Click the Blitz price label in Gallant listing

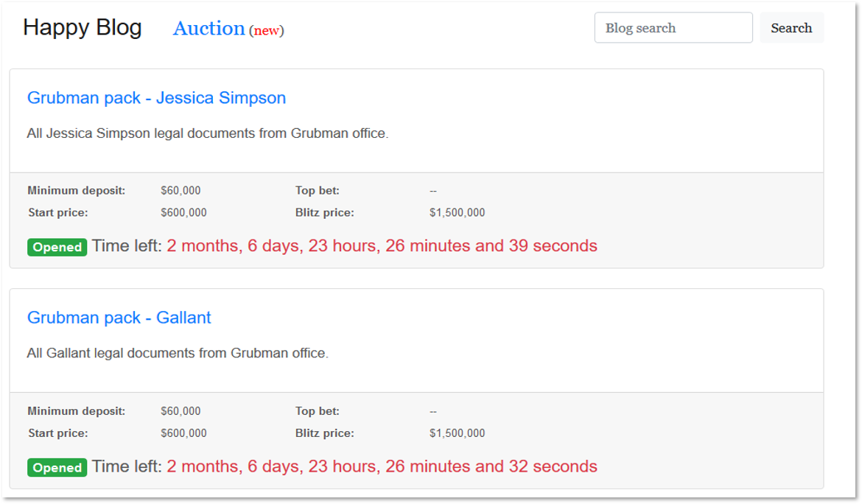tap(324, 433)
